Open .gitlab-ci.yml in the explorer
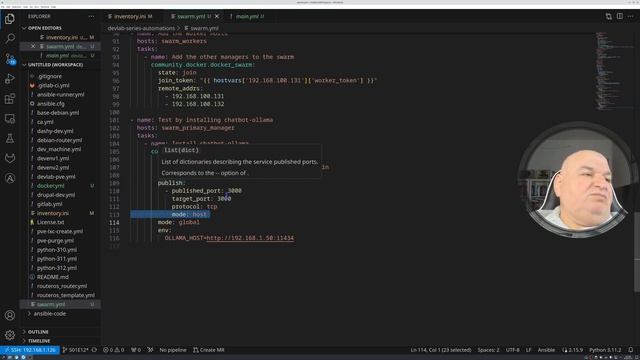The width and height of the screenshot is (640, 360). (x=53, y=85)
